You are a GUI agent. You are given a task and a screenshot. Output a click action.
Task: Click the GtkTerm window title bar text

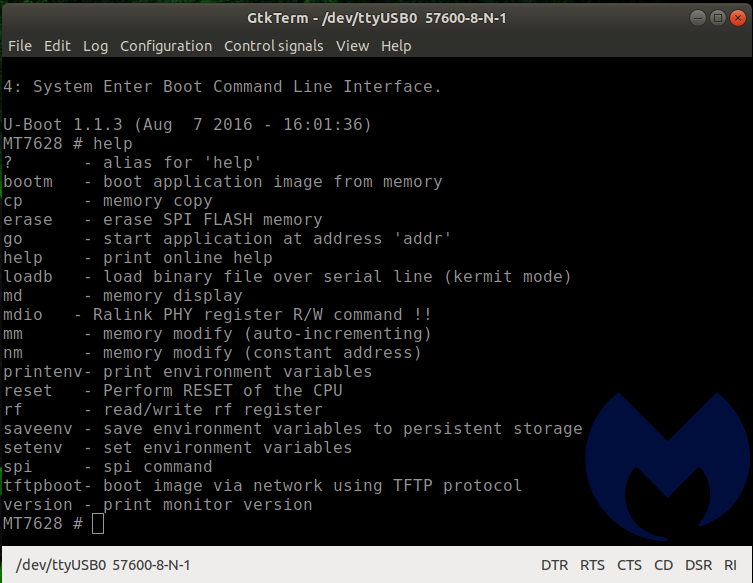(x=376, y=18)
